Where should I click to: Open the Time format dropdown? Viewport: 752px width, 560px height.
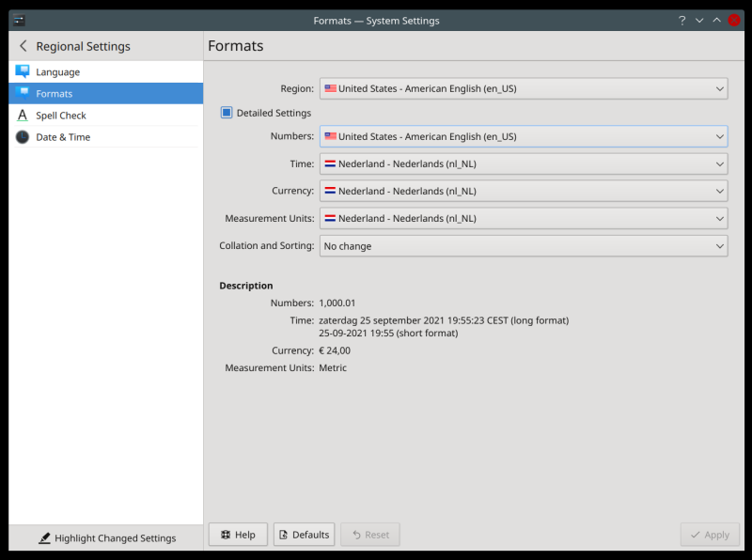click(523, 163)
